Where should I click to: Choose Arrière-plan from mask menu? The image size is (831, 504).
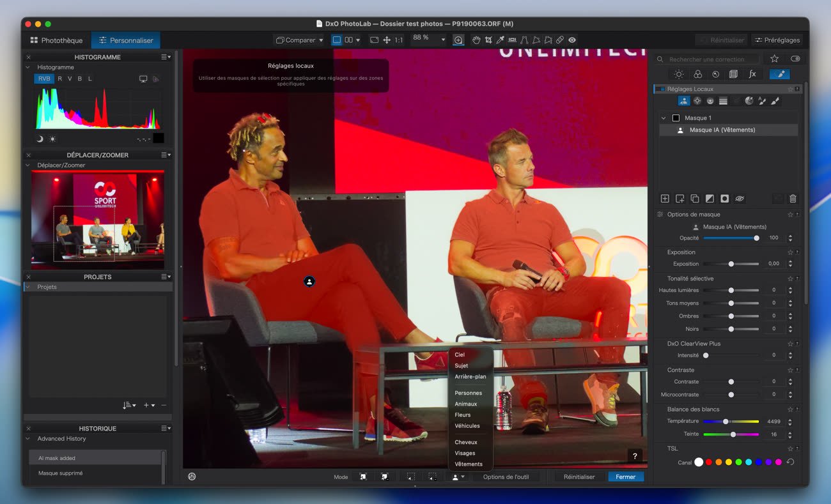(470, 376)
